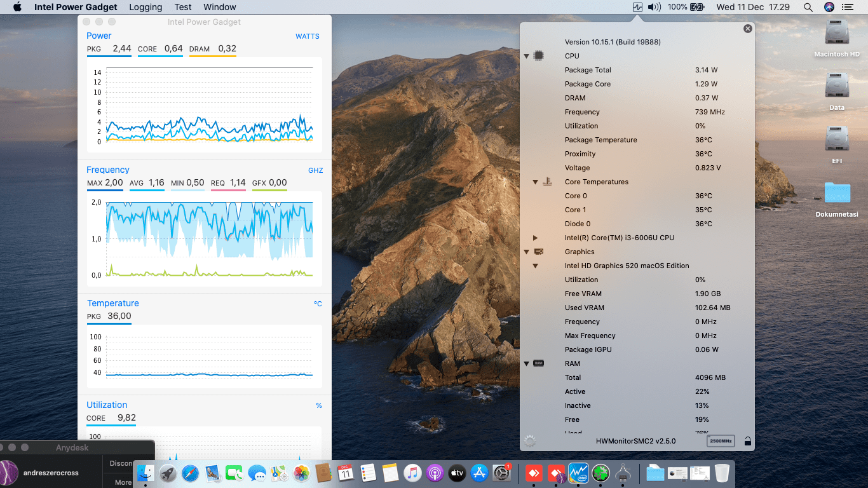Image resolution: width=868 pixels, height=488 pixels.
Task: Collapse the Core Temperatures group
Action: tap(535, 182)
